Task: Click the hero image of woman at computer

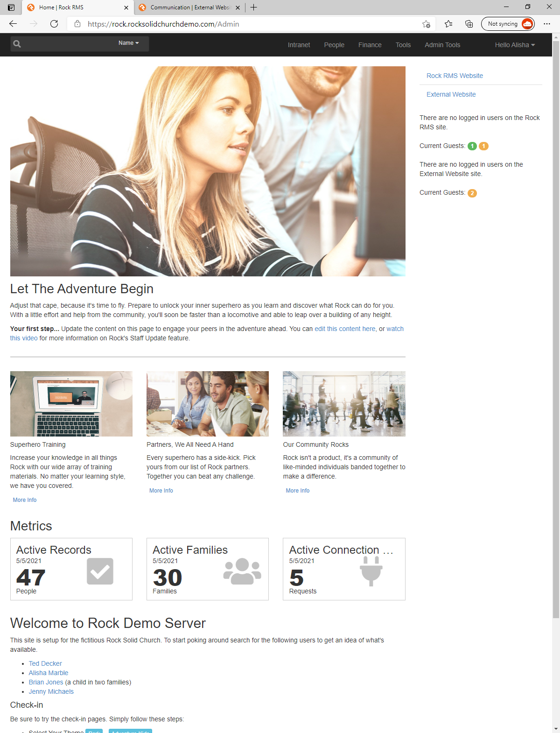Action: pyautogui.click(x=208, y=171)
